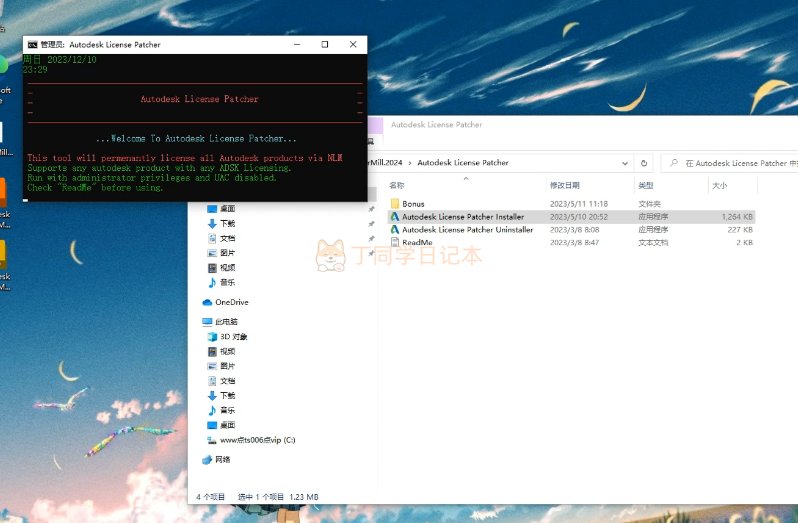
Task: Maximize the Autodesk License Patcher console window
Action: (x=324, y=44)
